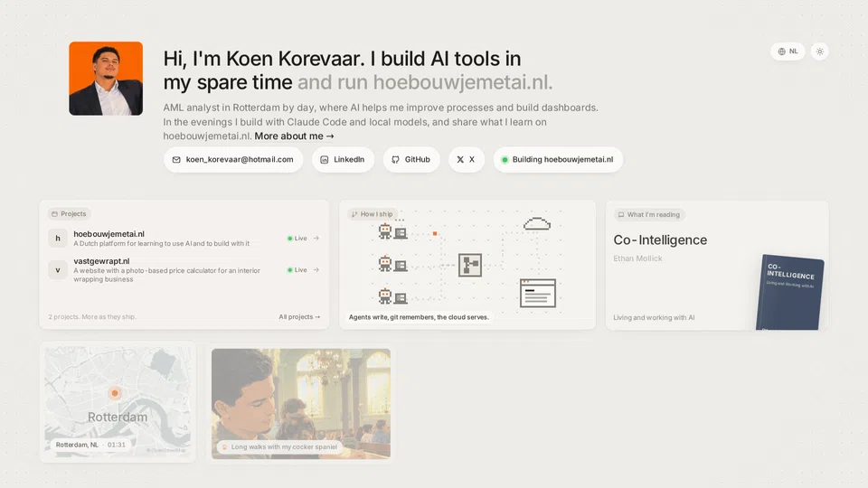868x488 pixels.
Task: Open the hoebouwjemetai.nl project row
Action: coord(184,239)
